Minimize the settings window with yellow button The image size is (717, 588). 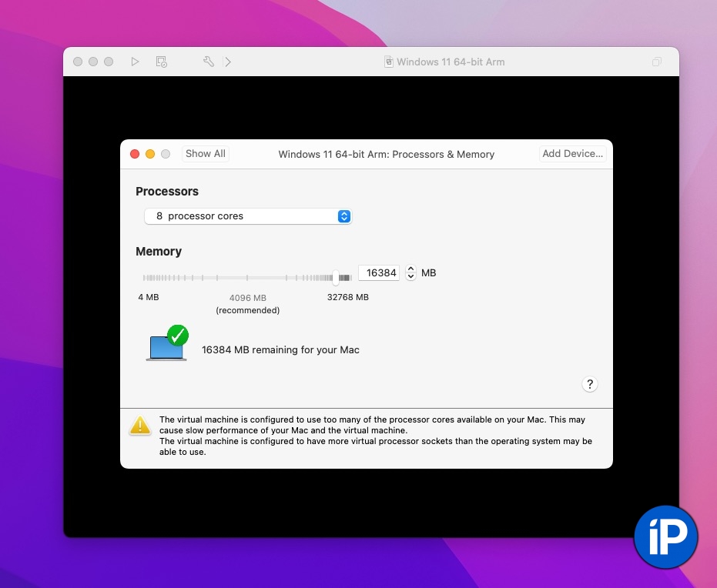[150, 154]
